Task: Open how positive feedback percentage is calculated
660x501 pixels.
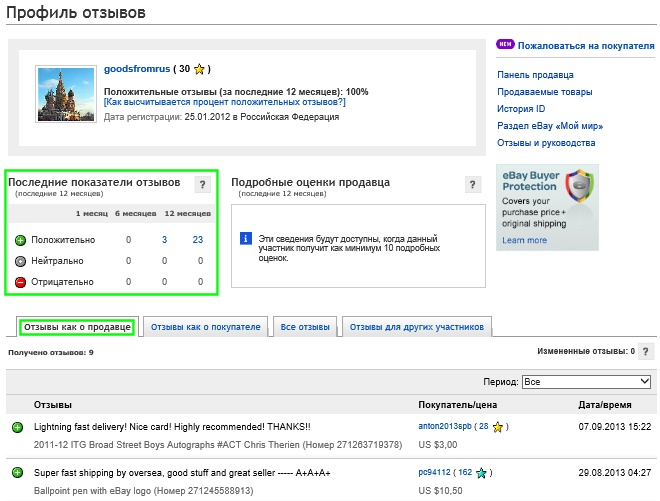Action: (224, 102)
